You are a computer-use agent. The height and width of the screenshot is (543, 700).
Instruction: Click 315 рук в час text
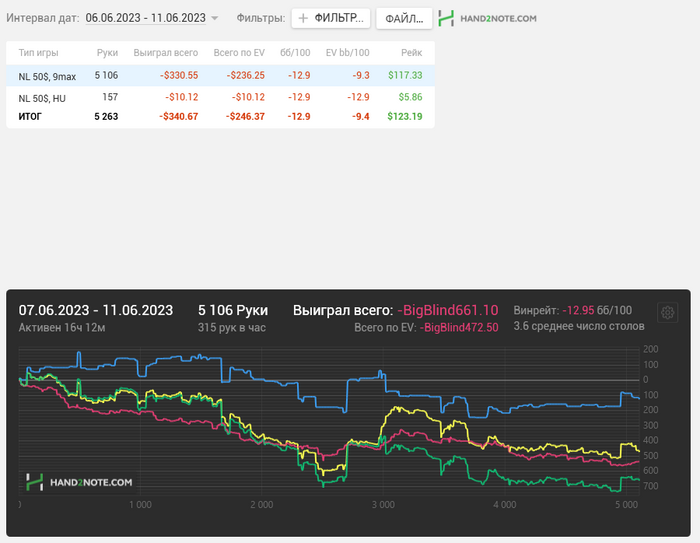tap(232, 328)
